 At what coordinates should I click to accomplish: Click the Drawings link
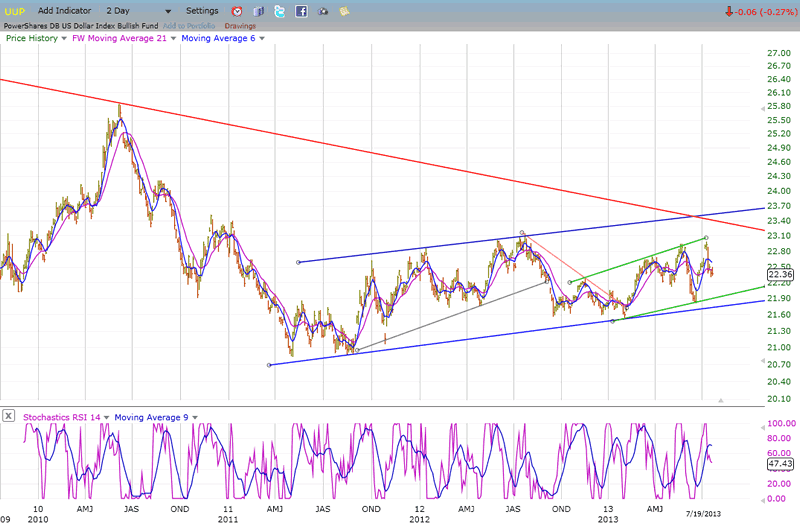click(239, 25)
